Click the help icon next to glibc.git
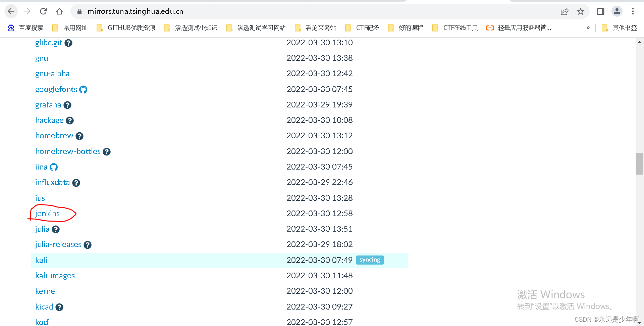The height and width of the screenshot is (326, 644). pos(68,43)
